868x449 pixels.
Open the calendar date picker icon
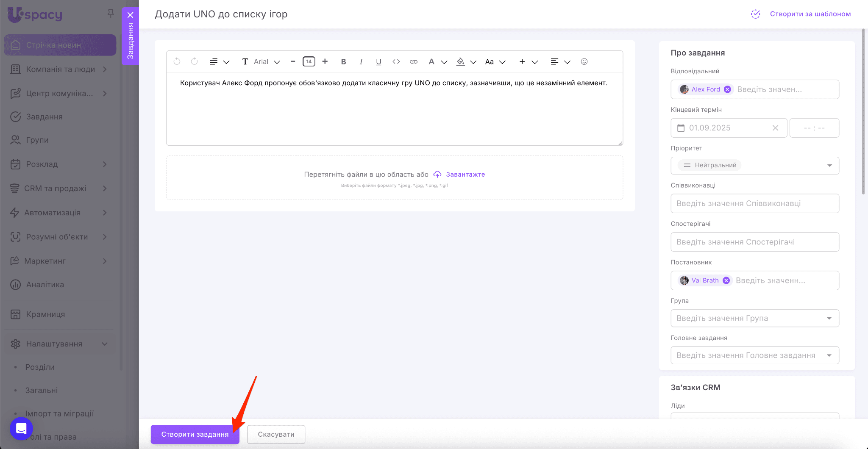point(681,128)
